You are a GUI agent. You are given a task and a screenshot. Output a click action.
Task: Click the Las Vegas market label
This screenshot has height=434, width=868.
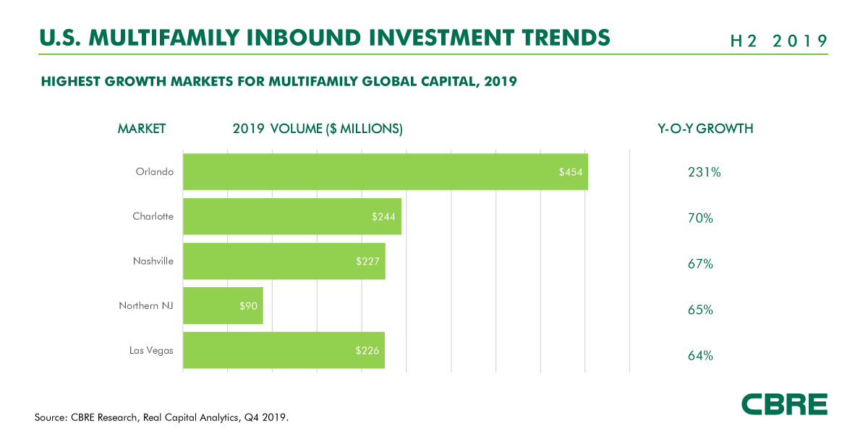[x=152, y=351]
